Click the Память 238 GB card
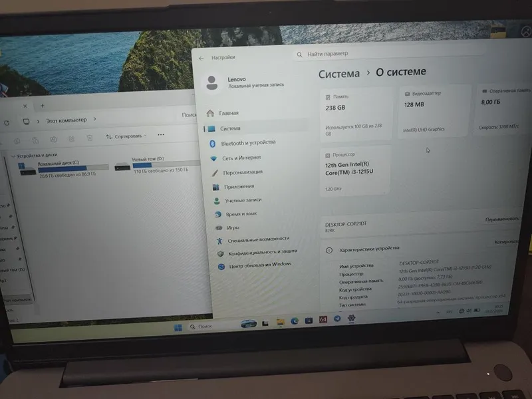 [x=356, y=114]
